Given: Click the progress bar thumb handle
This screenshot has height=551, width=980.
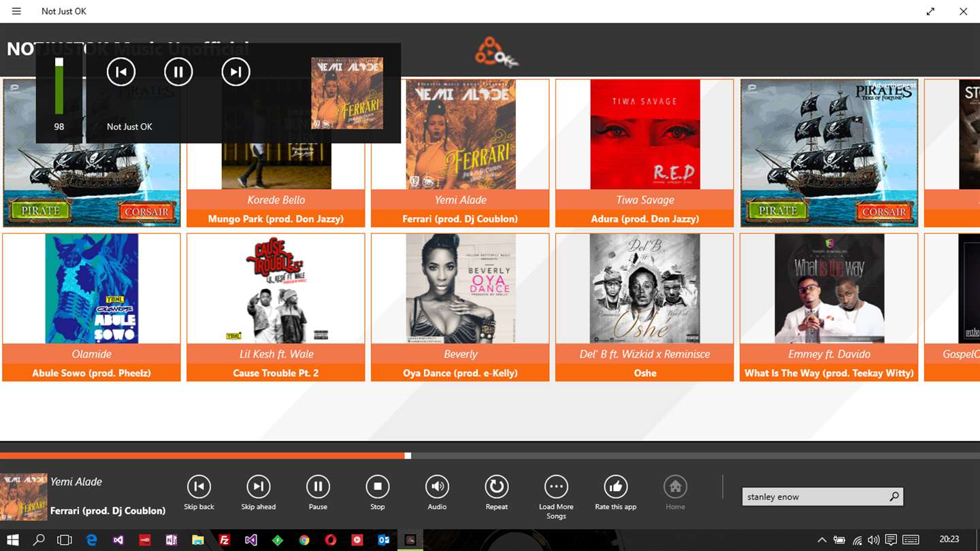Looking at the screenshot, I should (408, 456).
